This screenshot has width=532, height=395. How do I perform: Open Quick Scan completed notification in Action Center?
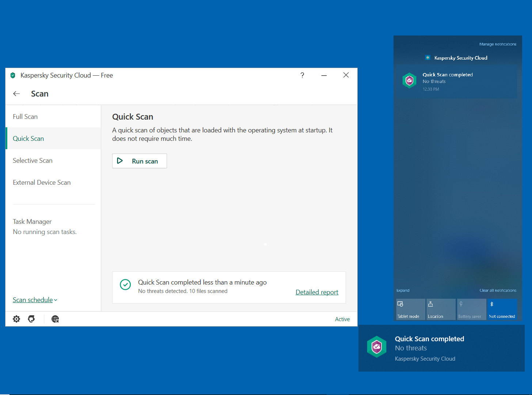coord(457,82)
